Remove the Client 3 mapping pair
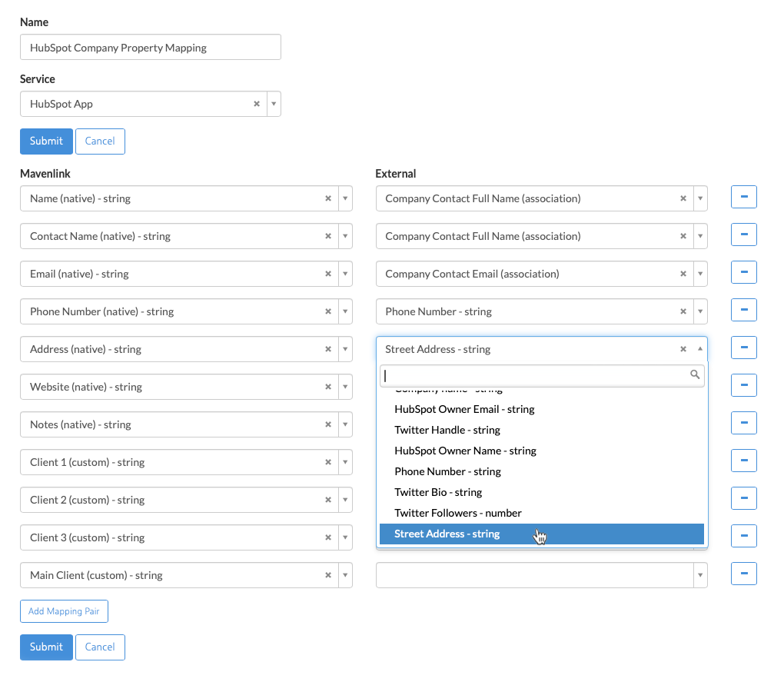The image size is (784, 682). click(x=743, y=535)
